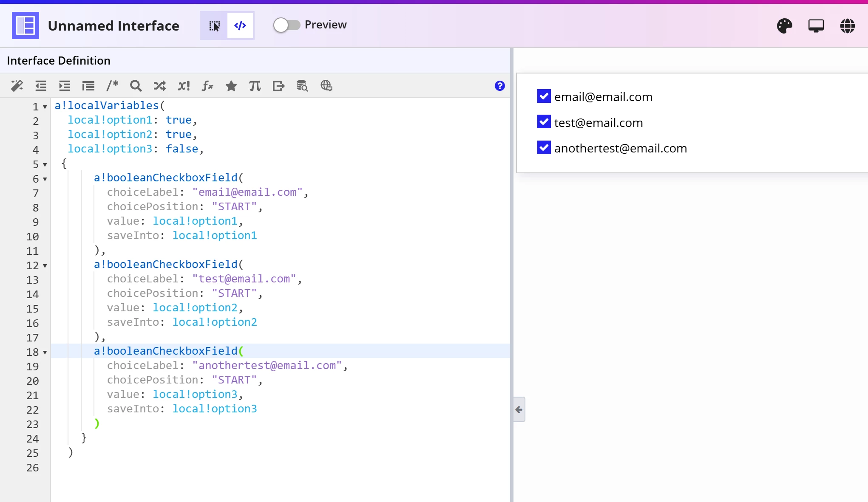Click the pi constant toolbar icon

[255, 86]
